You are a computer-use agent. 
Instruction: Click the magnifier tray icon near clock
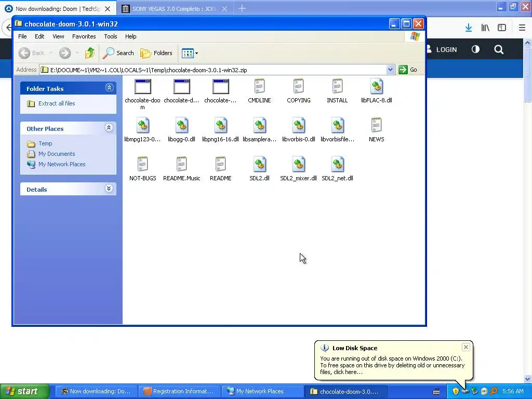tap(494, 391)
